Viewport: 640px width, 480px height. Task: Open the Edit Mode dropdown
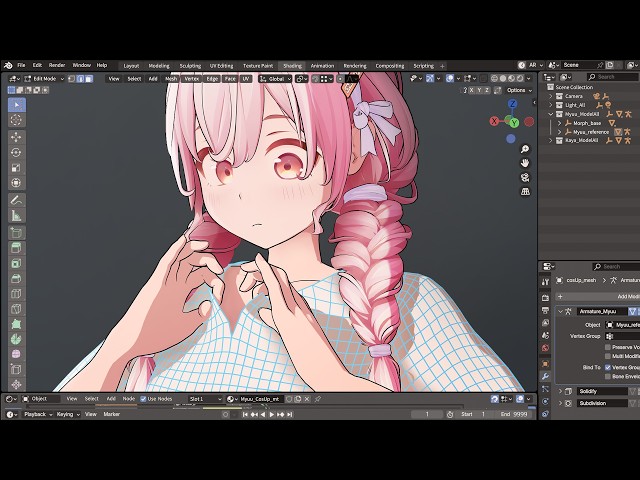pos(44,79)
